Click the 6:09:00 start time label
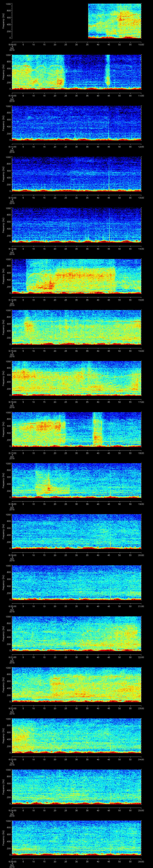Image resolution: width=153 pixels, height=868 pixels. point(12,44)
